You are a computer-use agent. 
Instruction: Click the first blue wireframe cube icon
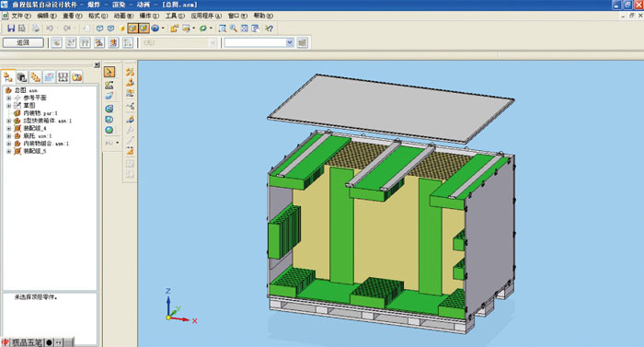pos(99,28)
